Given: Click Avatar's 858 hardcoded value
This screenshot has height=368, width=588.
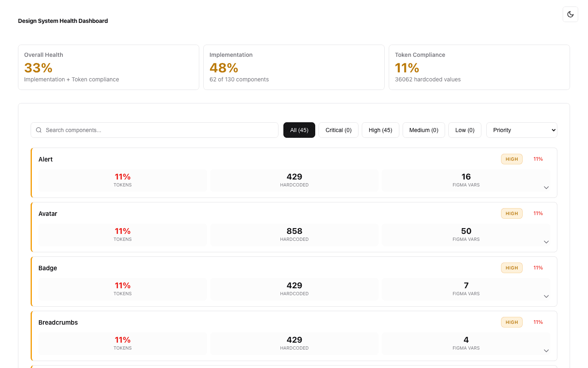Looking at the screenshot, I should click(x=294, y=231).
